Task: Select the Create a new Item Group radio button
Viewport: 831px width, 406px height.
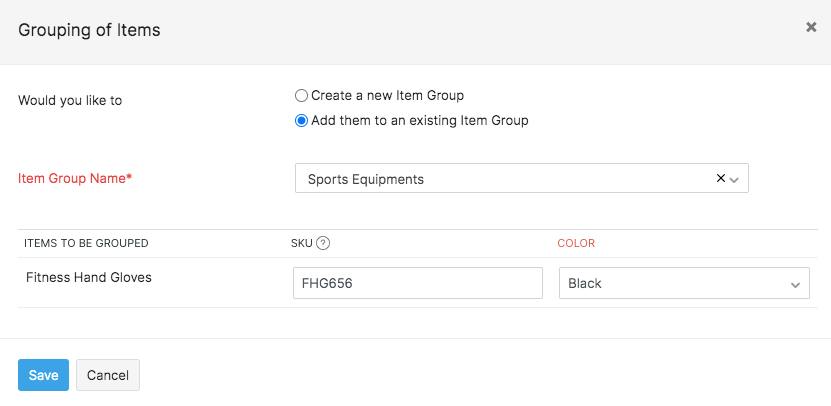Action: click(301, 96)
